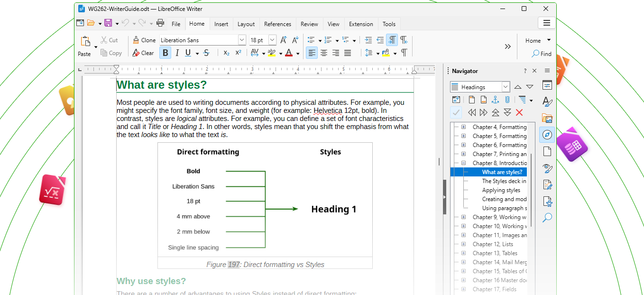Click the Paste clipboard icon

tap(85, 41)
